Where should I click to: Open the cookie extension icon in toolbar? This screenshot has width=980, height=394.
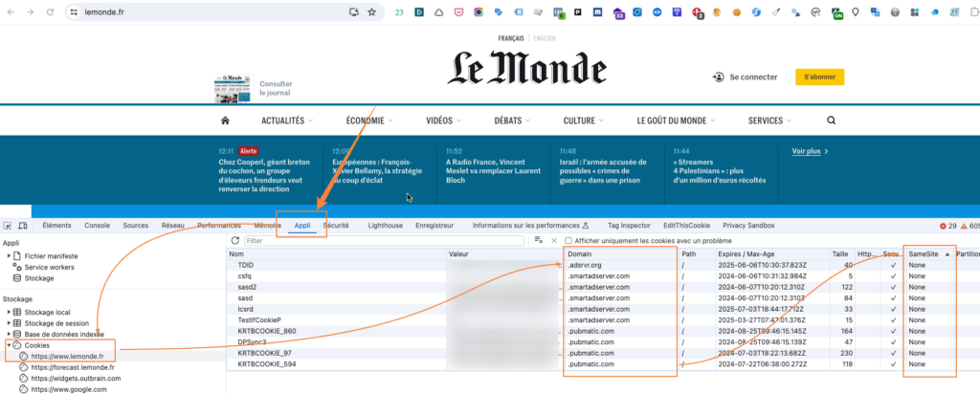click(x=737, y=11)
